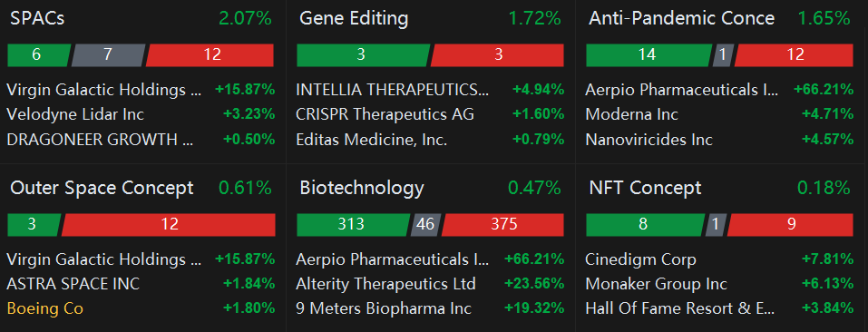
Task: Open the Biotechnology sector heading
Action: 362,188
